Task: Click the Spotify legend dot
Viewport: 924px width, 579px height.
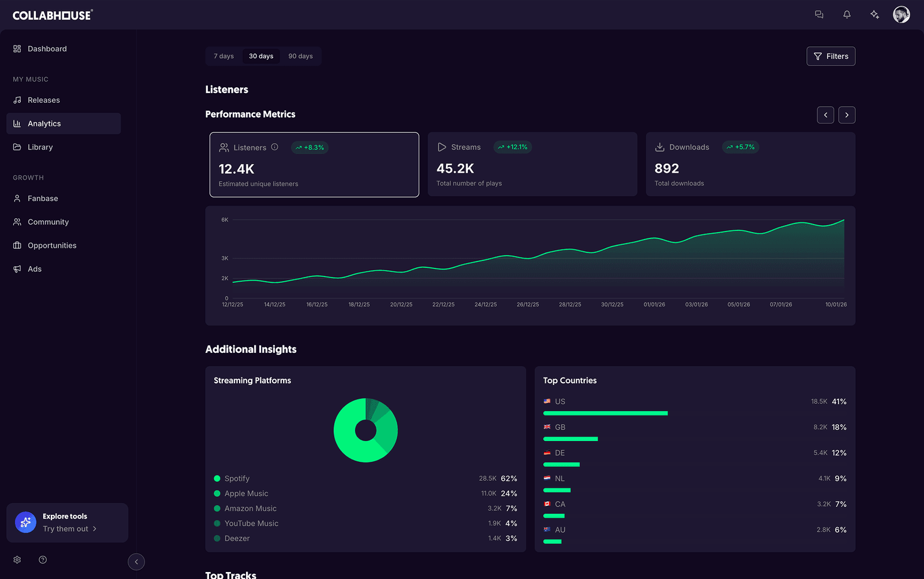Action: pos(217,479)
